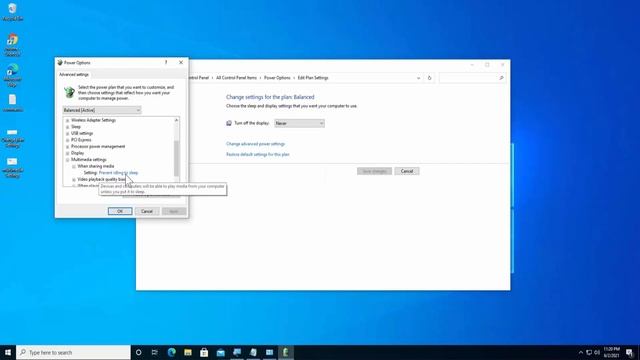Click Restore default settings for this plan

click(258, 155)
